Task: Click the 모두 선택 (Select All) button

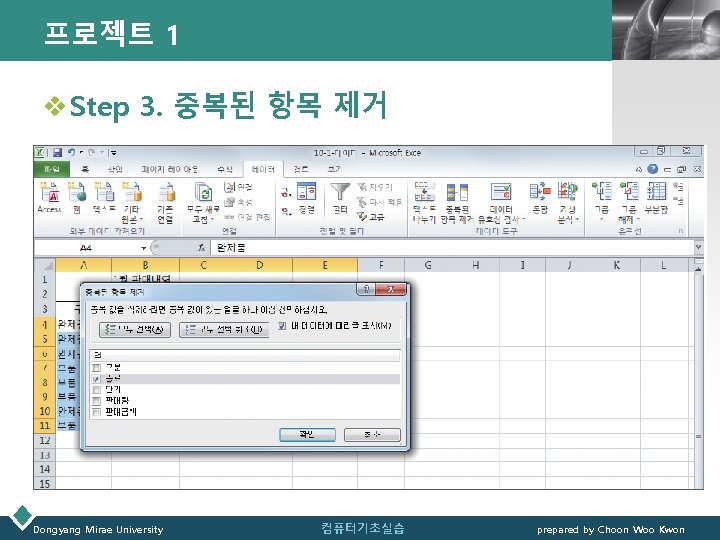Action: [135, 330]
